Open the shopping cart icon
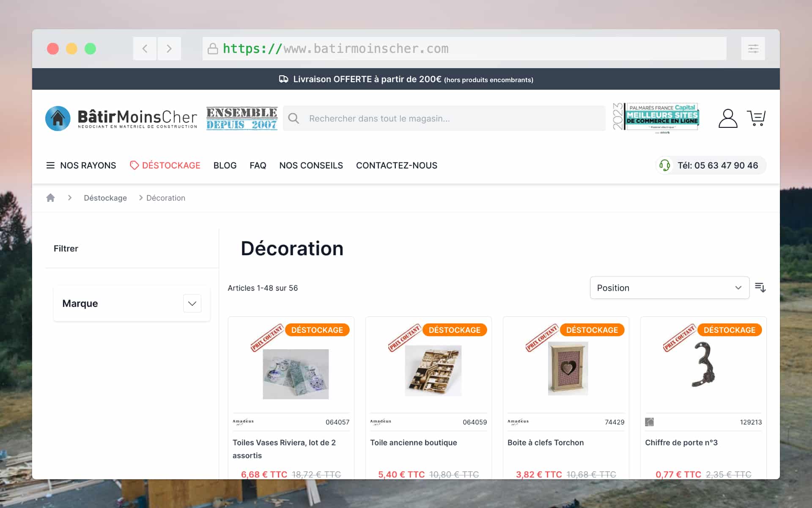Viewport: 812px width, 508px height. [x=756, y=118]
